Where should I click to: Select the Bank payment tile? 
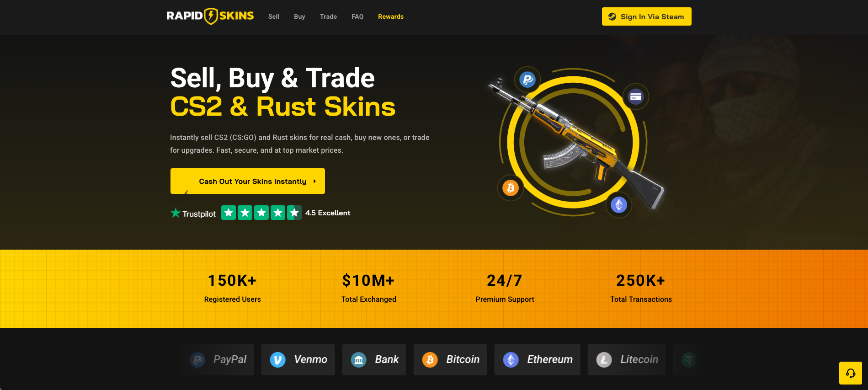[374, 360]
